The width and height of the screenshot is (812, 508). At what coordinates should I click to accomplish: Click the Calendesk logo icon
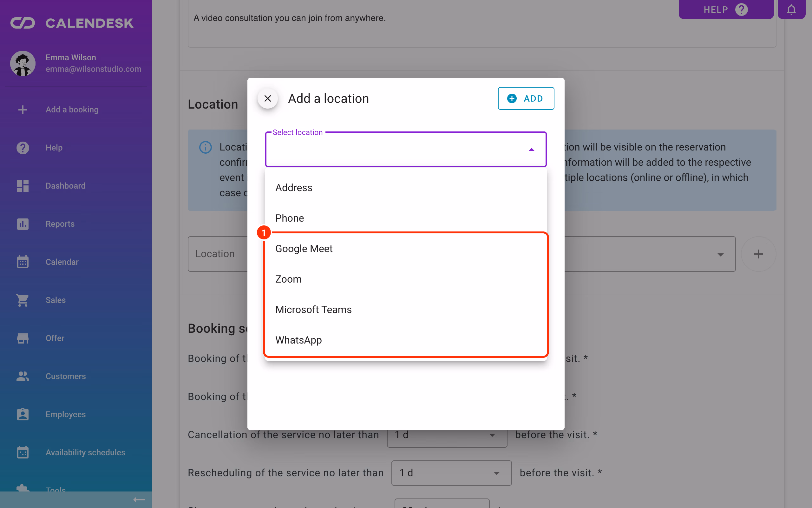point(23,23)
